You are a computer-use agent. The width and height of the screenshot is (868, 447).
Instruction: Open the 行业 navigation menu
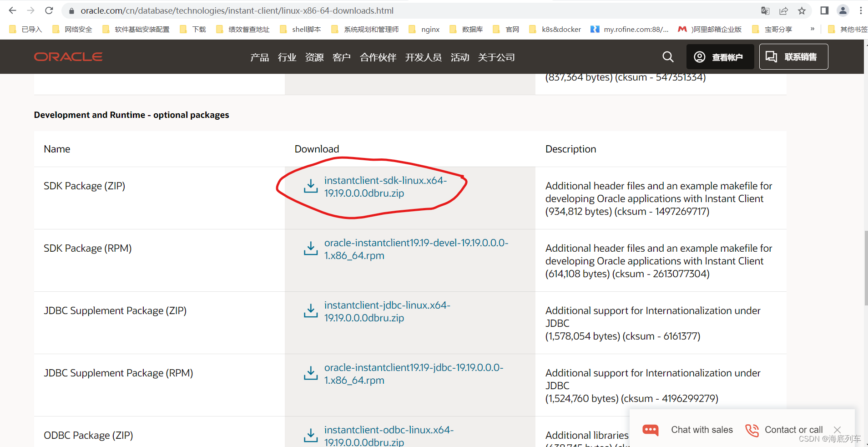[x=287, y=57]
